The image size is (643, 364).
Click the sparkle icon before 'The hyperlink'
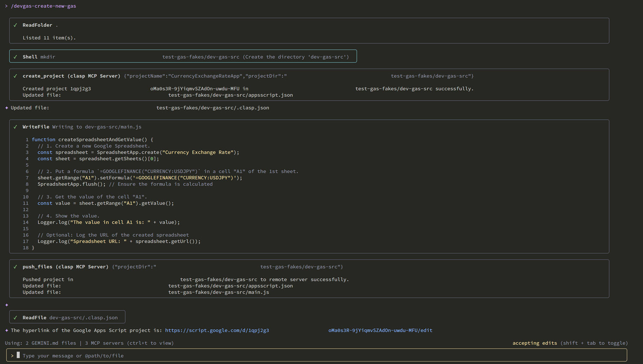point(6,331)
